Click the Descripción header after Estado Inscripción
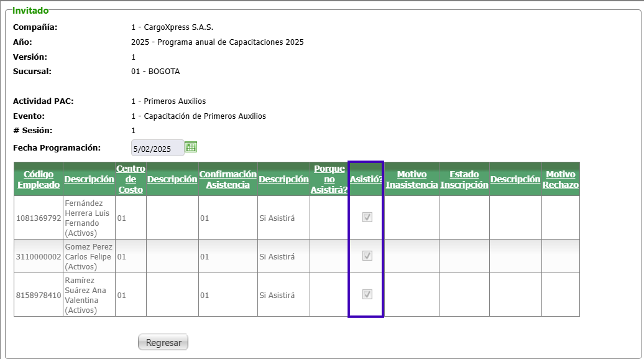The width and height of the screenshot is (644, 359). click(515, 179)
